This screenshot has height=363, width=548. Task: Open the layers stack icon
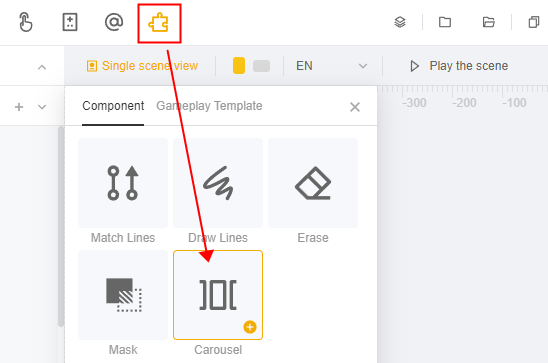[x=400, y=22]
